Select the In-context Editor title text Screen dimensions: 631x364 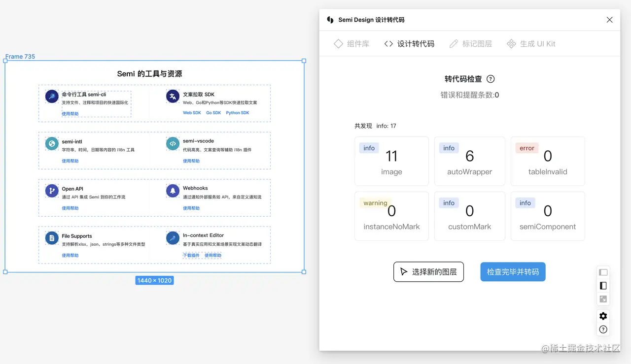pos(203,235)
